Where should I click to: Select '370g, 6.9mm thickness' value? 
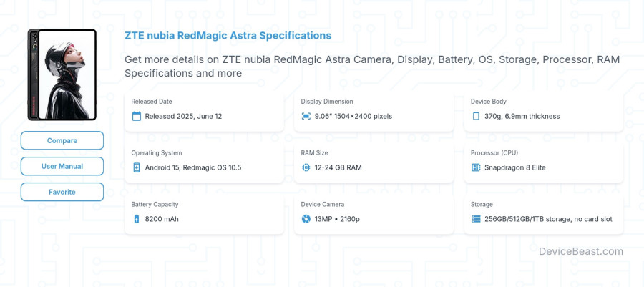522,116
